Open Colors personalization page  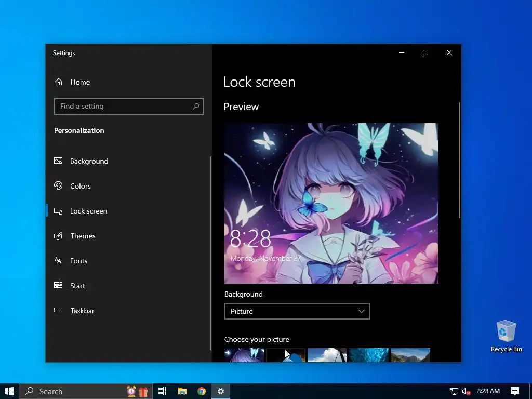point(81,186)
